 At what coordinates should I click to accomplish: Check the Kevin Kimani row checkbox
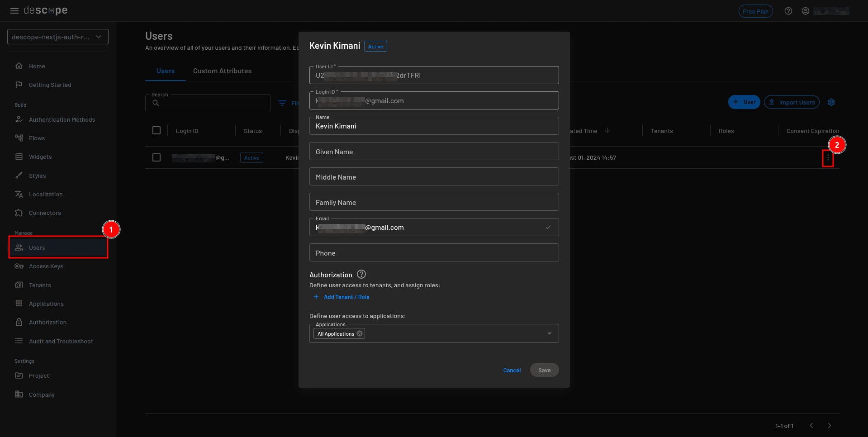(x=157, y=157)
